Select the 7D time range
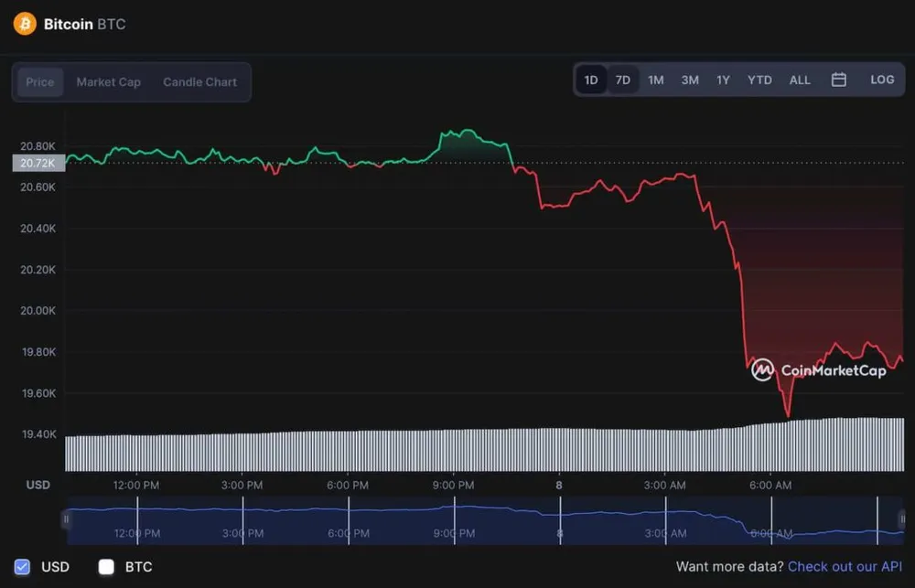The height and width of the screenshot is (588, 915). (x=623, y=80)
